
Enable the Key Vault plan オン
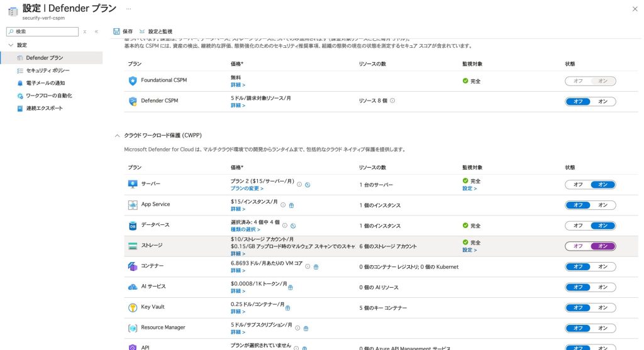(602, 307)
